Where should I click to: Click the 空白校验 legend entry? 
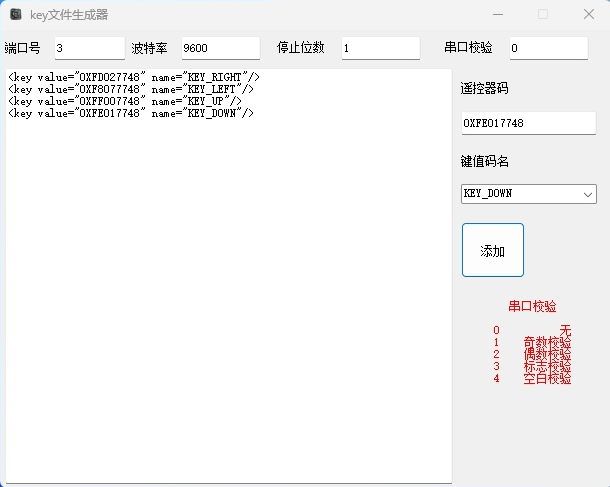tap(547, 379)
